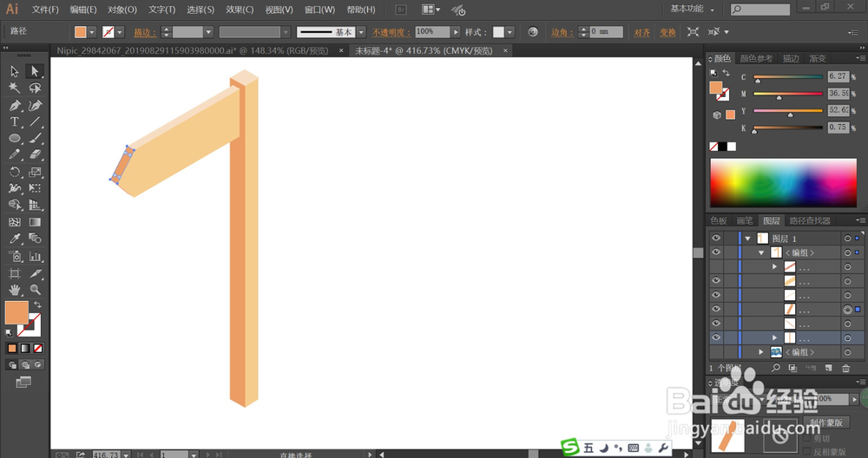Hide the highlighted post sublayer row

point(716,337)
